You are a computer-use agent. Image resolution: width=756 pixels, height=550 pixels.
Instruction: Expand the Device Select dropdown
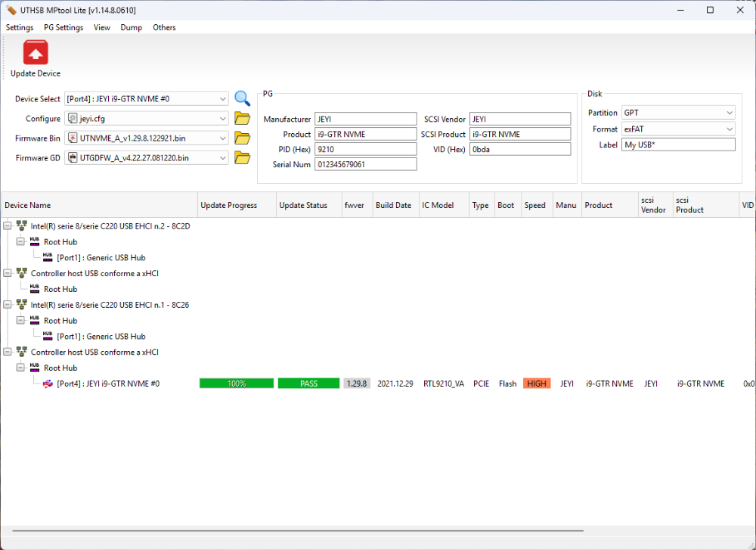pos(222,99)
